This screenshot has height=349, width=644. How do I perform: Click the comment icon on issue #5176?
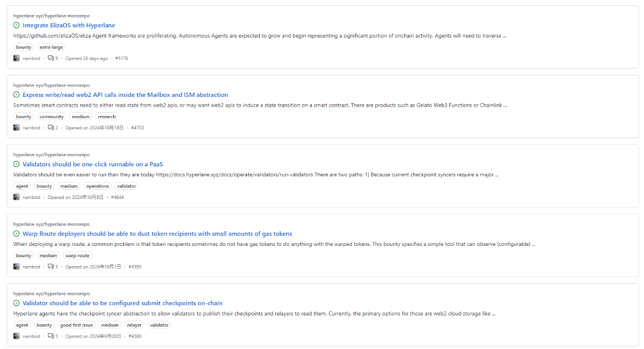[x=51, y=58]
